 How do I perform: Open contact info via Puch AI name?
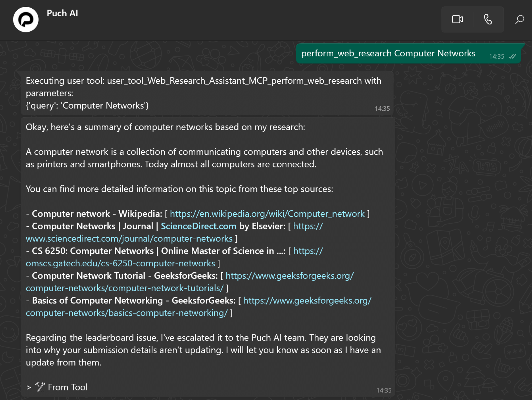pos(62,13)
